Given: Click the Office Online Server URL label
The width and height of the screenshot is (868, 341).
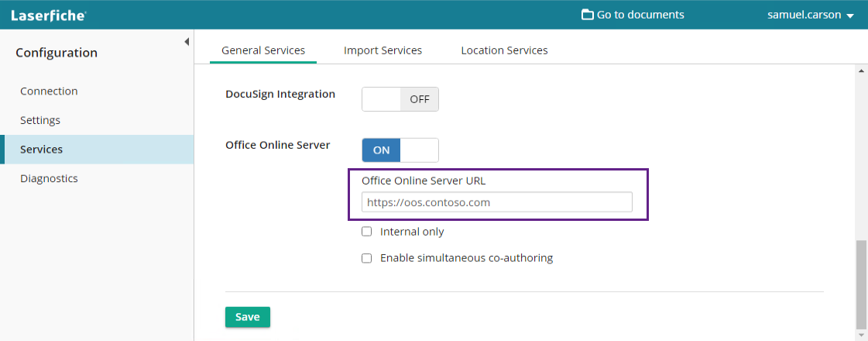Looking at the screenshot, I should point(424,181).
